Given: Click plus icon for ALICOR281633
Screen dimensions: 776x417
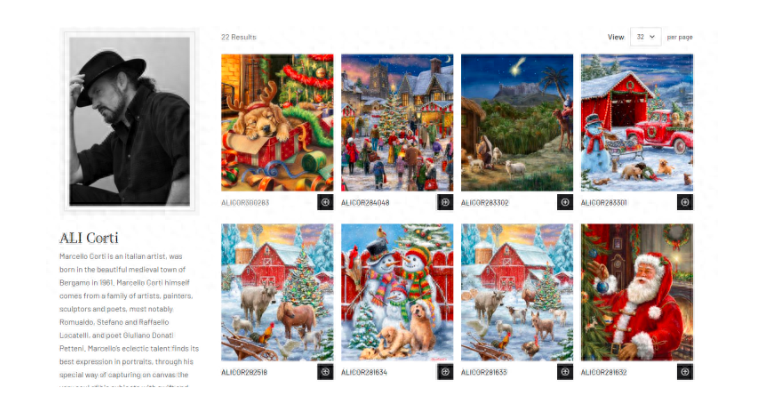Looking at the screenshot, I should pos(565,371).
